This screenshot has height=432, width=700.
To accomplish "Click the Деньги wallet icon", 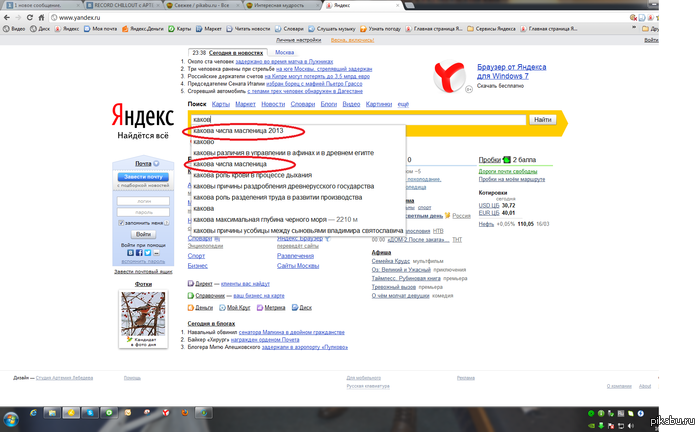I will point(190,308).
